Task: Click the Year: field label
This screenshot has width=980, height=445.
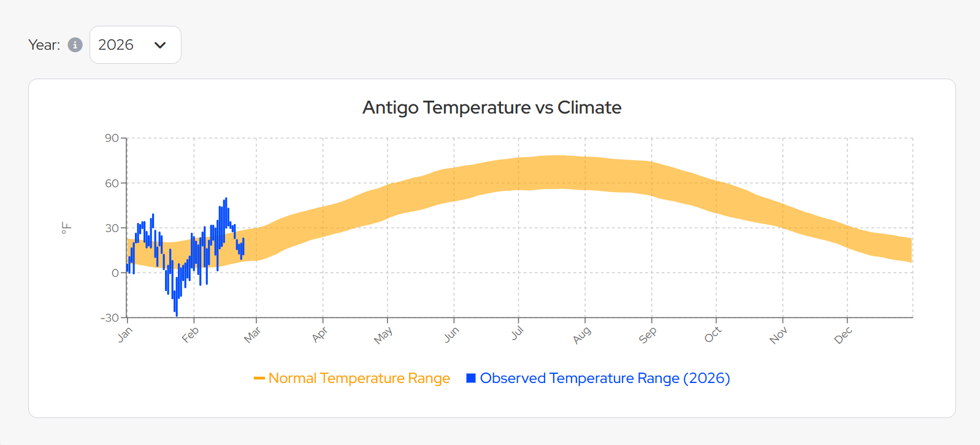Action: pos(44,45)
